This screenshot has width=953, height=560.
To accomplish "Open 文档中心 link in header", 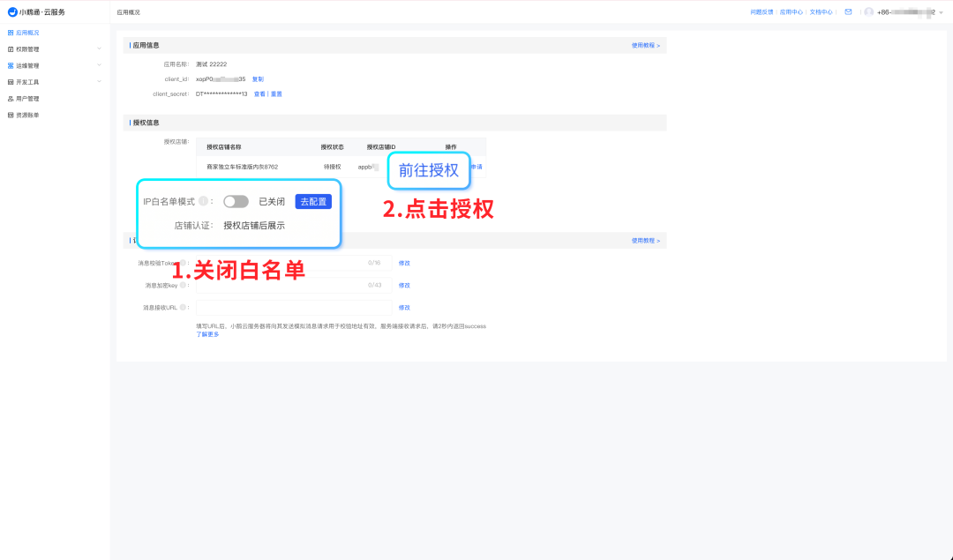I will [x=822, y=12].
